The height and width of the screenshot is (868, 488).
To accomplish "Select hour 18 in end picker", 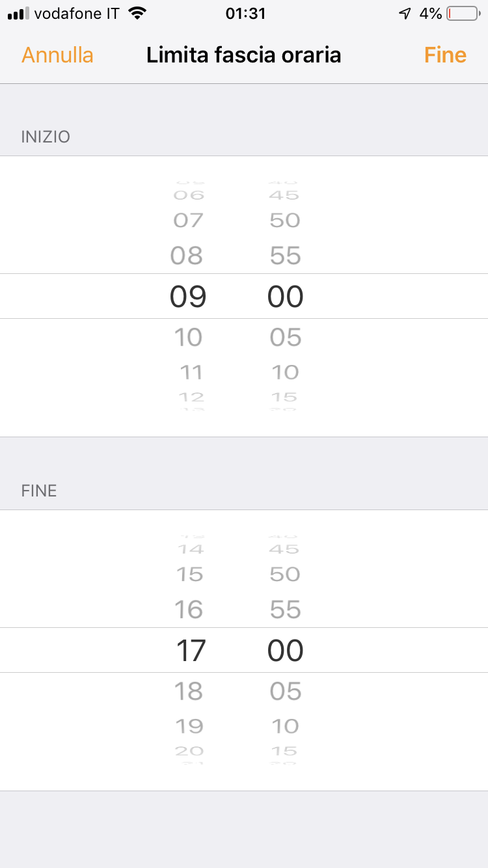I will [x=188, y=691].
